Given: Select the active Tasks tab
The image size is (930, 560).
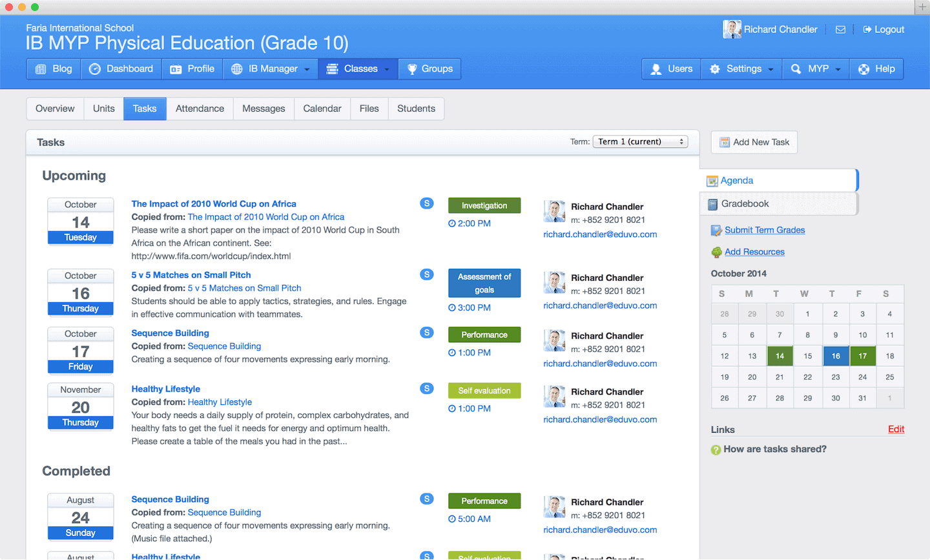Looking at the screenshot, I should tap(145, 109).
